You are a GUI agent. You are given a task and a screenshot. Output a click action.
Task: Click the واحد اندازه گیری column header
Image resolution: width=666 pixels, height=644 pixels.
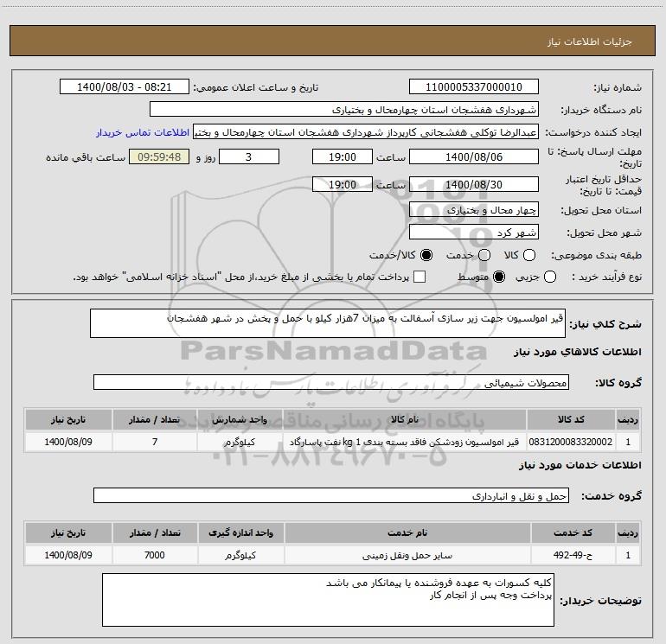click(240, 532)
